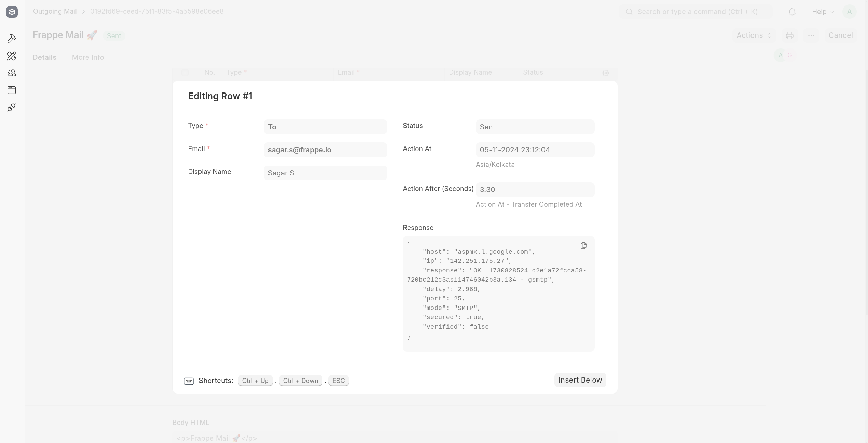Click the Type field showing To
Screen dimensions: 868x443
325,127
